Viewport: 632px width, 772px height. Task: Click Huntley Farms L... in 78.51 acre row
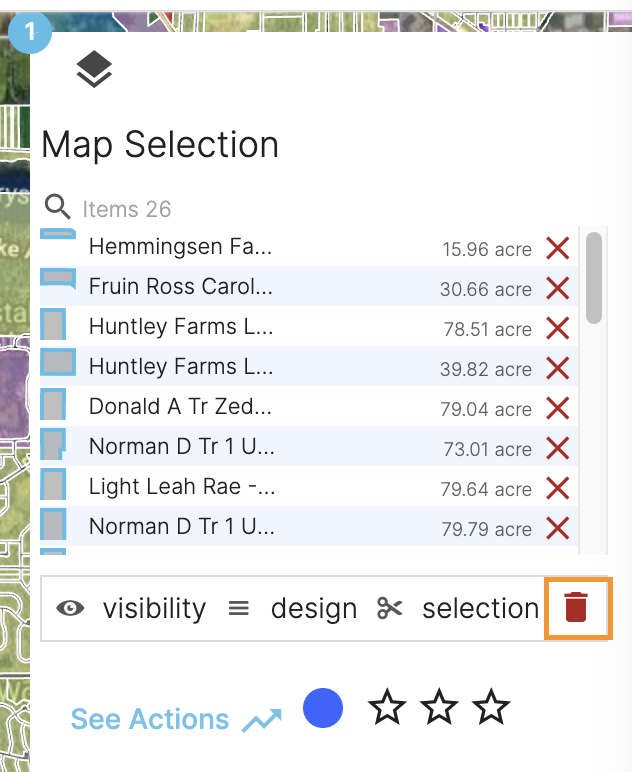181,326
